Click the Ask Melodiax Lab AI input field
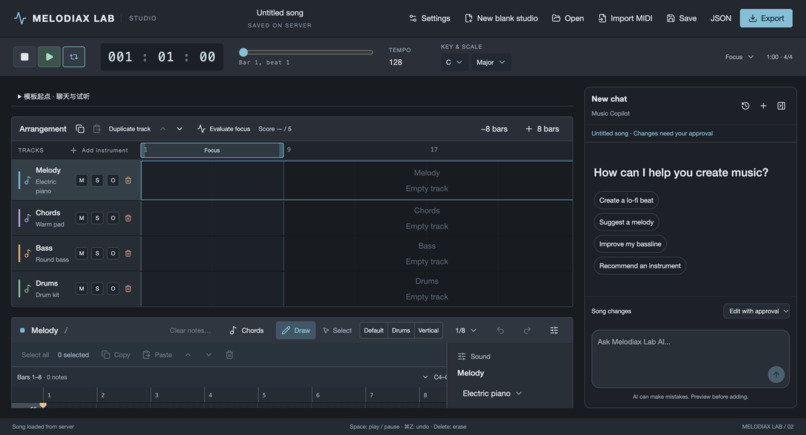806x435 pixels. click(x=690, y=358)
